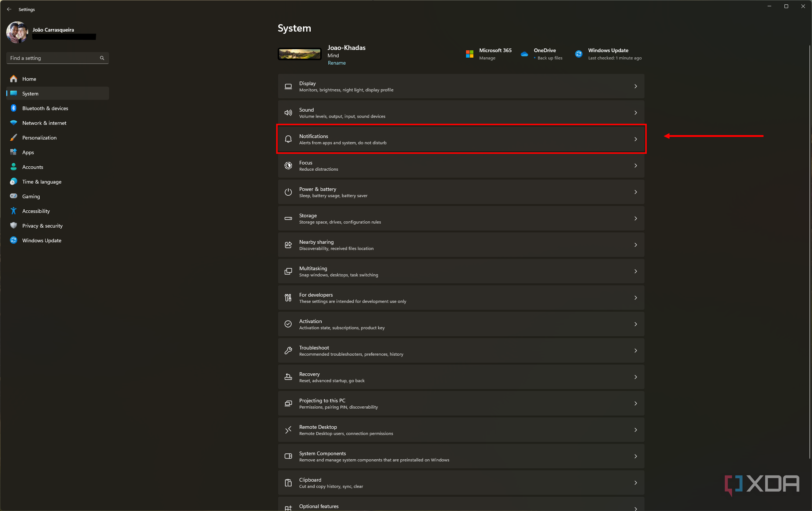Viewport: 812px width, 511px height.
Task: Click the System Components icon
Action: pos(288,456)
